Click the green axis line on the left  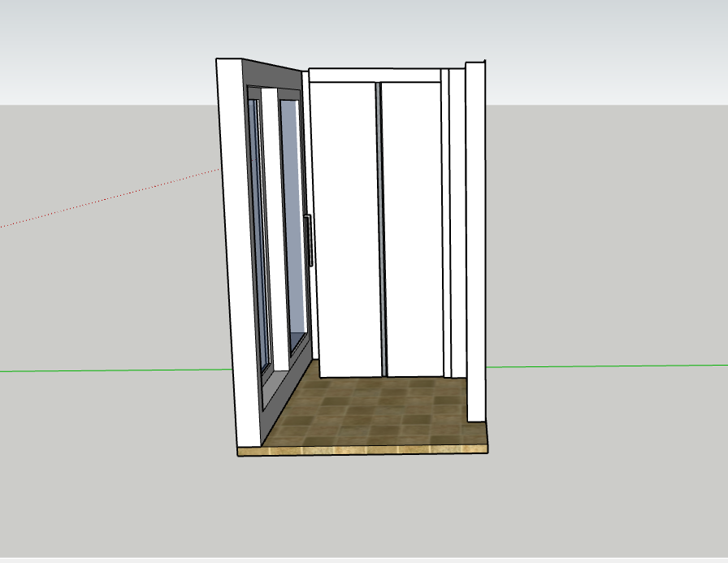116,370
